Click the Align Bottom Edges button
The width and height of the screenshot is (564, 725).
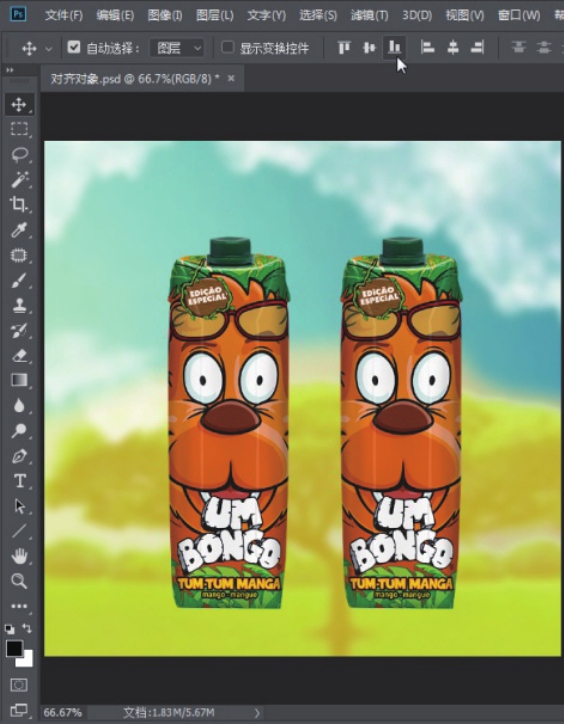(394, 47)
